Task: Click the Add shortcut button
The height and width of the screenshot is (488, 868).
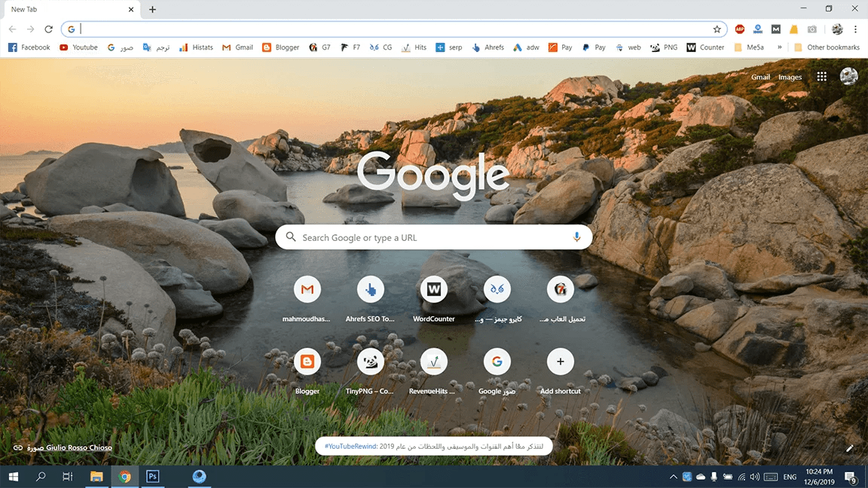Action: (561, 371)
